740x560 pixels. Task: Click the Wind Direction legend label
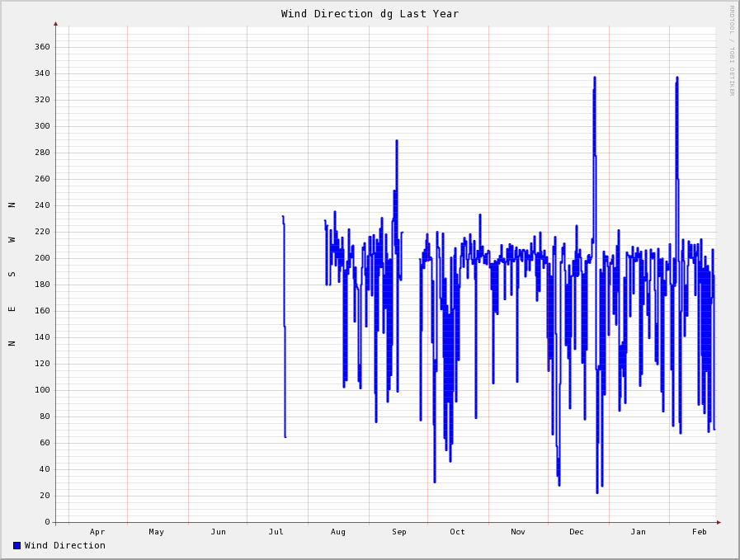(64, 545)
